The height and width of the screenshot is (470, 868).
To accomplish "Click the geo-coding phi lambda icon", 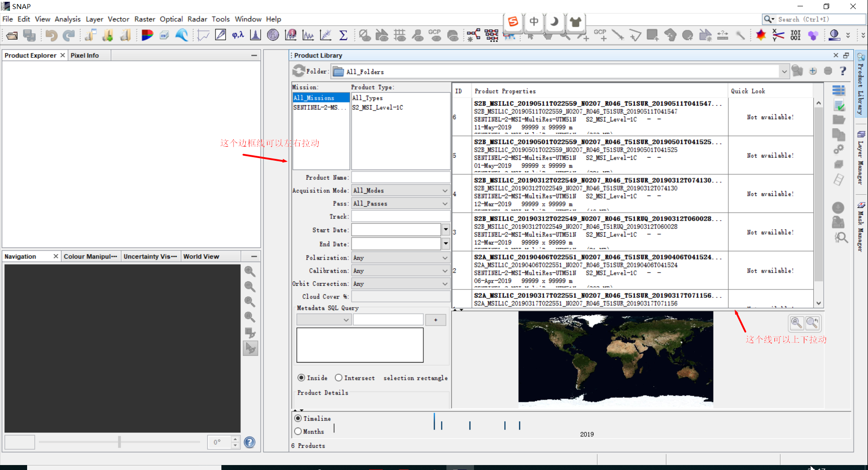I will (x=238, y=35).
